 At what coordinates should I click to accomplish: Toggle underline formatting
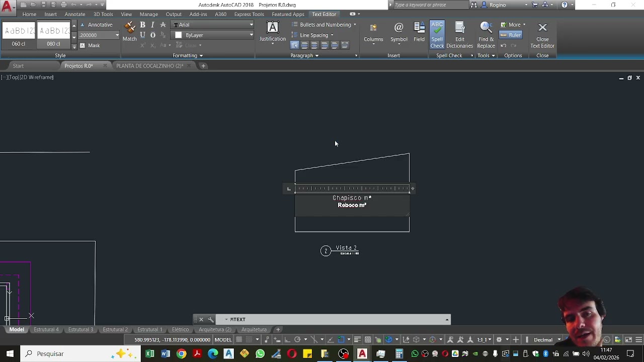coord(143,35)
